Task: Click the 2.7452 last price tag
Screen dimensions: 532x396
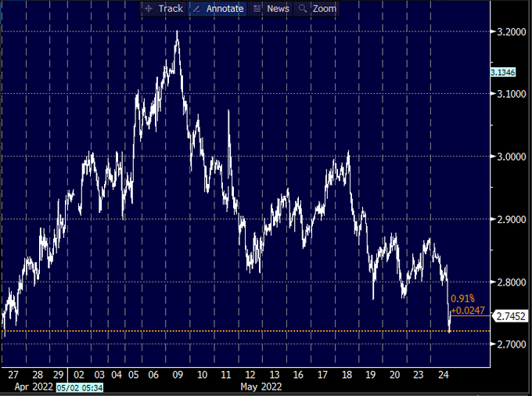Action: 511,316
